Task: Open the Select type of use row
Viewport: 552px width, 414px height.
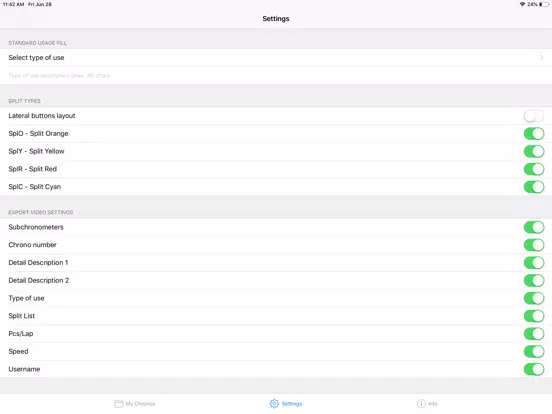Action: (276, 57)
